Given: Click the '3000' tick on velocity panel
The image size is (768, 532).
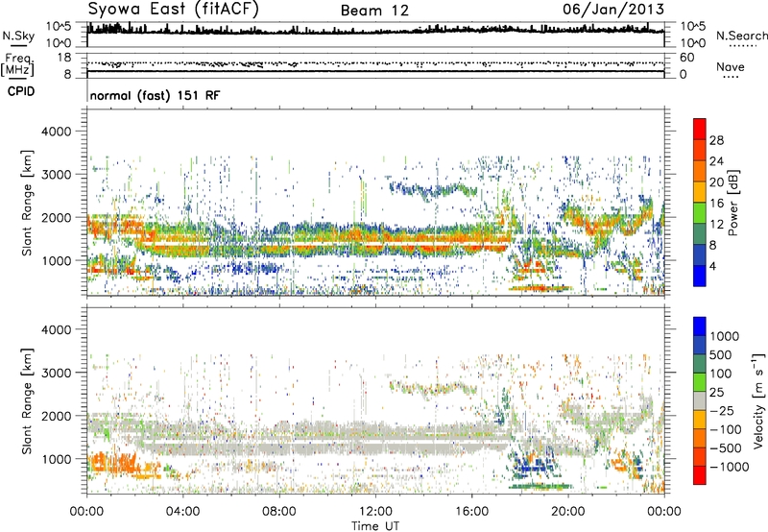Looking at the screenshot, I should pos(56,373).
